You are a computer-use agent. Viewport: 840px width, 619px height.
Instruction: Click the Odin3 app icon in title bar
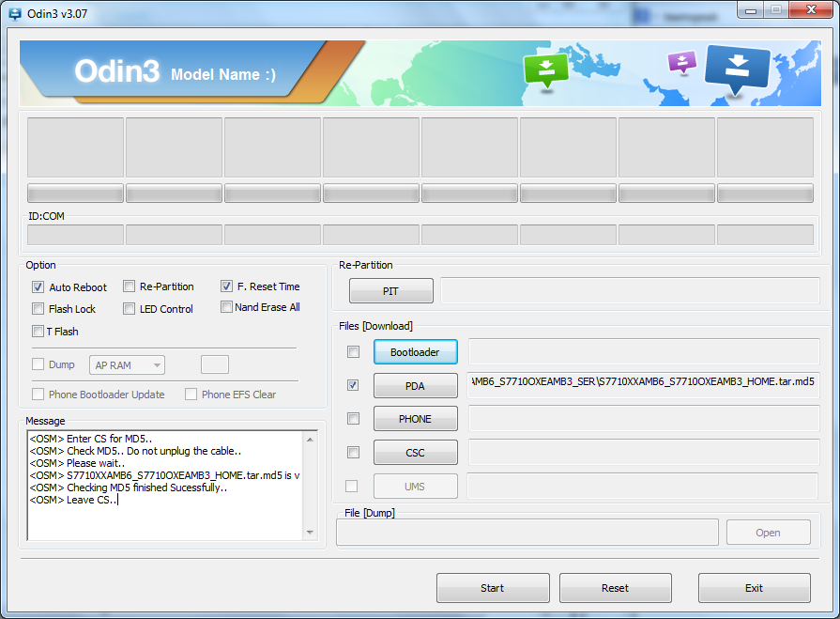point(15,14)
